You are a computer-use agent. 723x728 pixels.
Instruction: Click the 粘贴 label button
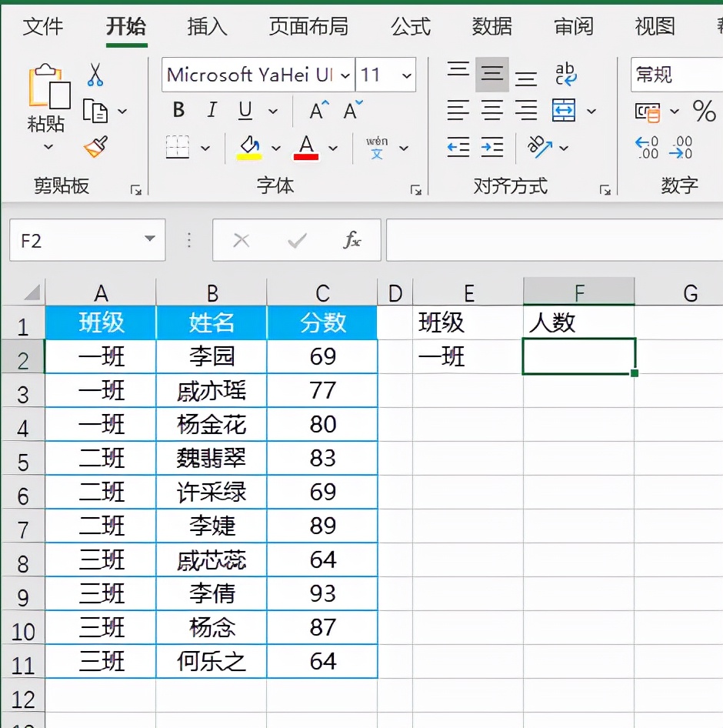(x=46, y=124)
